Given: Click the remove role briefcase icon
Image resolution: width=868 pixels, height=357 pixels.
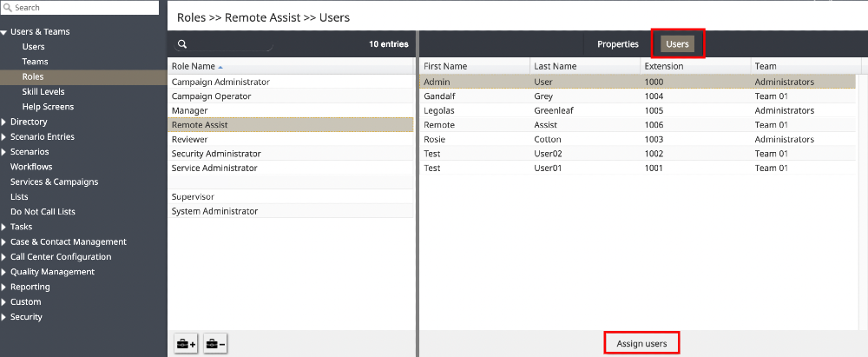Looking at the screenshot, I should [215, 344].
